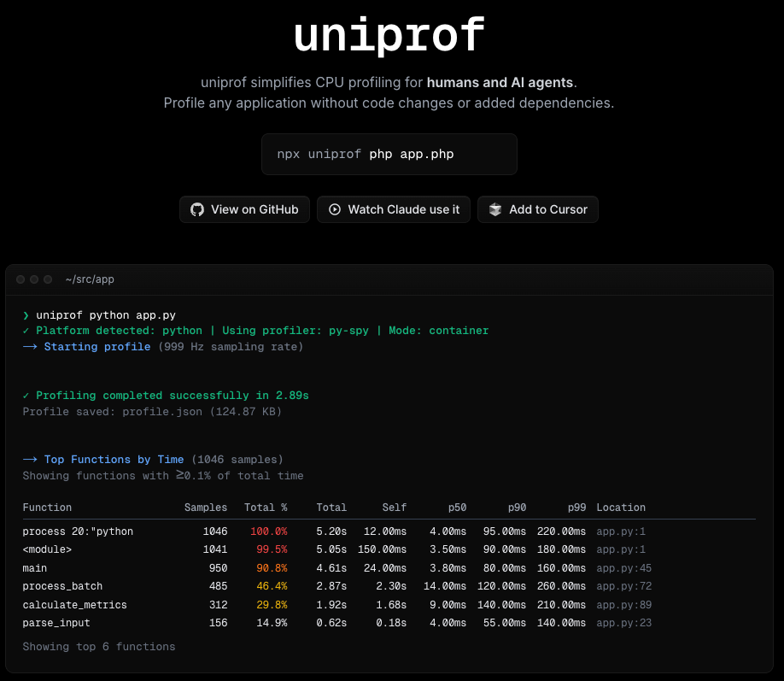This screenshot has width=784, height=681.
Task: Click the 2.30s self time value
Action: point(391,586)
